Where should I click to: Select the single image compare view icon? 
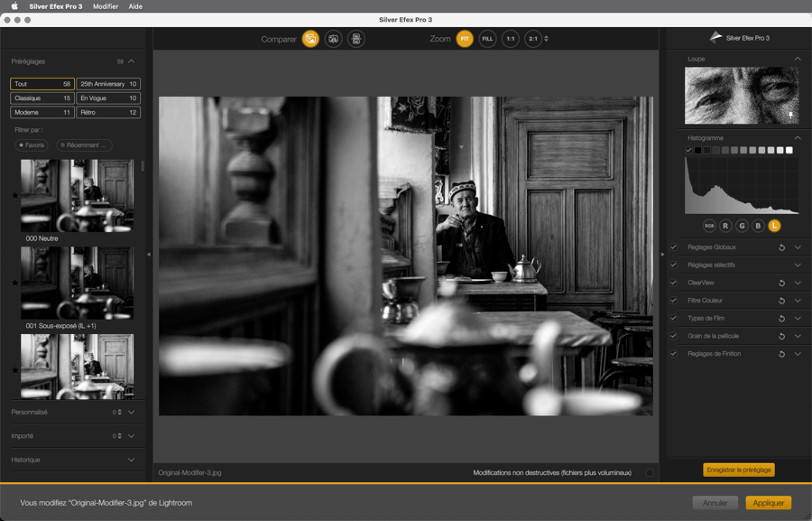pyautogui.click(x=310, y=39)
